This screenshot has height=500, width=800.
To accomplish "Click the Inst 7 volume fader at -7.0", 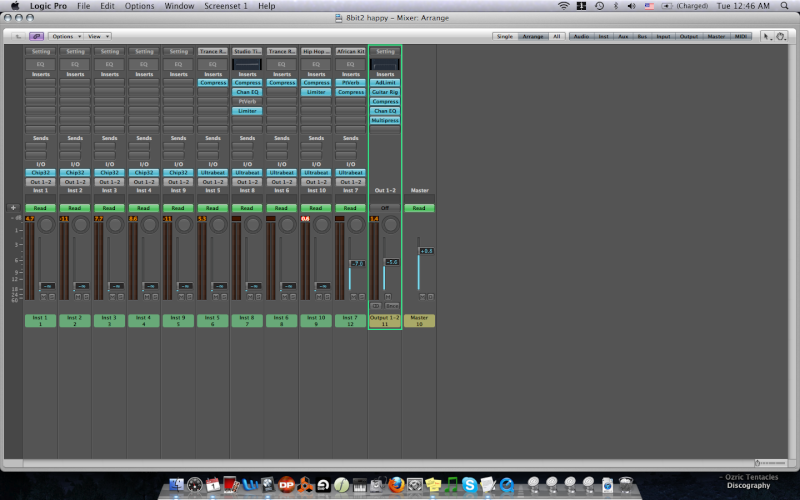I will tap(357, 264).
